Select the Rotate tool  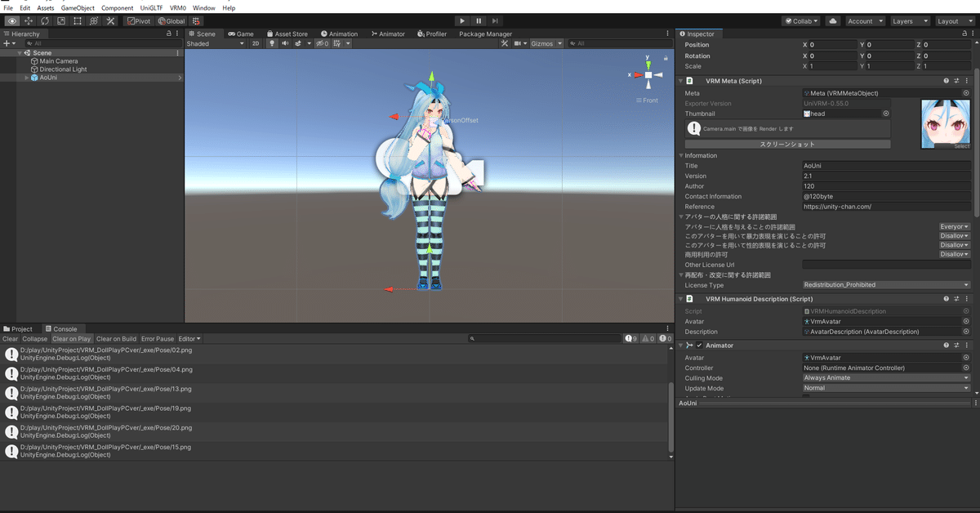pos(45,20)
